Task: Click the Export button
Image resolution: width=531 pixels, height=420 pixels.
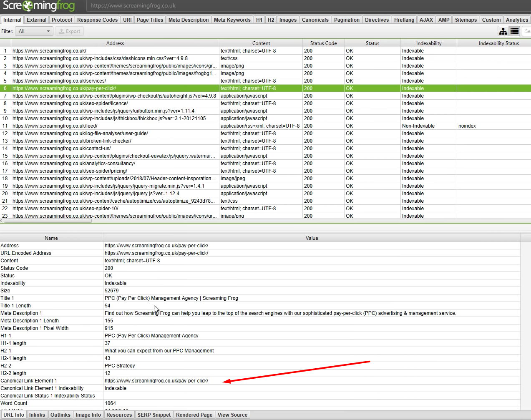Action: click(69, 31)
